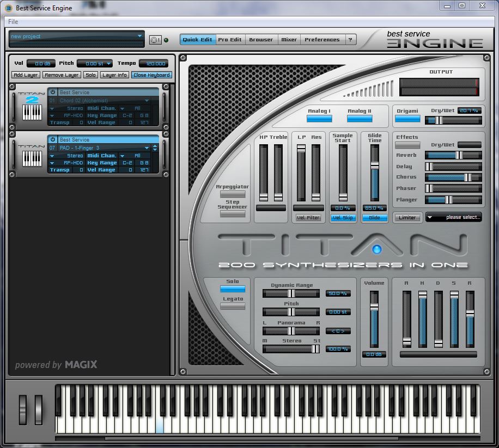
Task: Click the Remove Layer button
Action: coord(62,75)
